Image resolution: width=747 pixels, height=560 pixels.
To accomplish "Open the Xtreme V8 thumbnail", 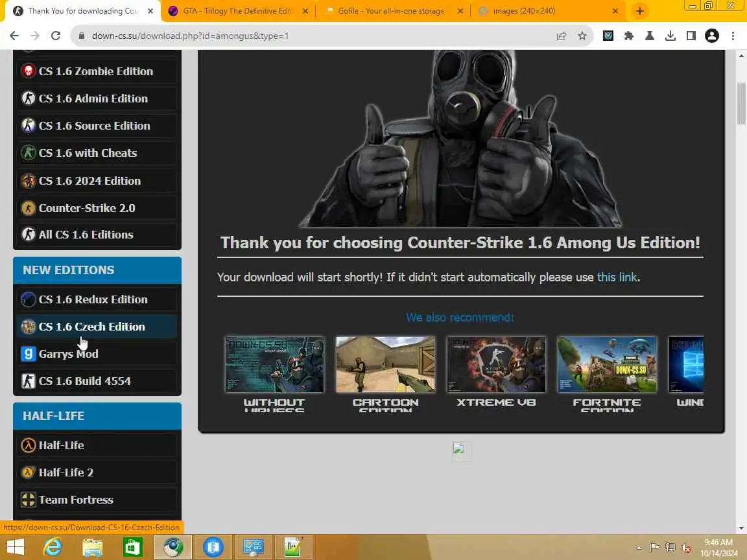I will tap(496, 365).
